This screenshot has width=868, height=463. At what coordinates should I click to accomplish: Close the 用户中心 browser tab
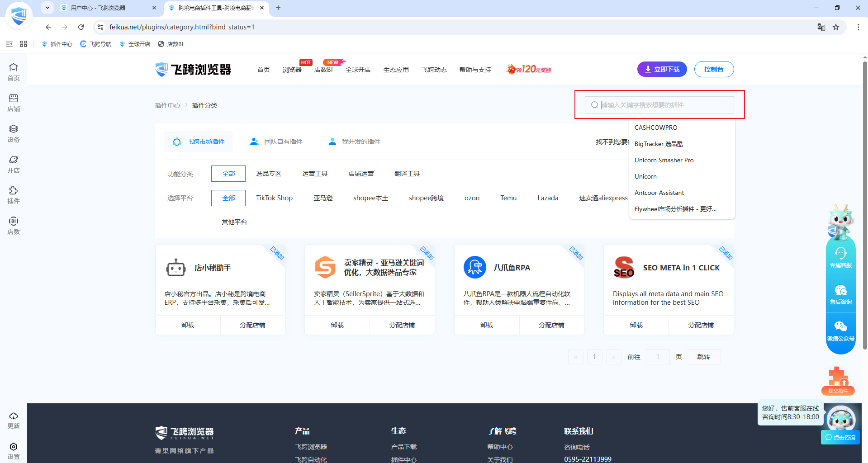point(154,8)
